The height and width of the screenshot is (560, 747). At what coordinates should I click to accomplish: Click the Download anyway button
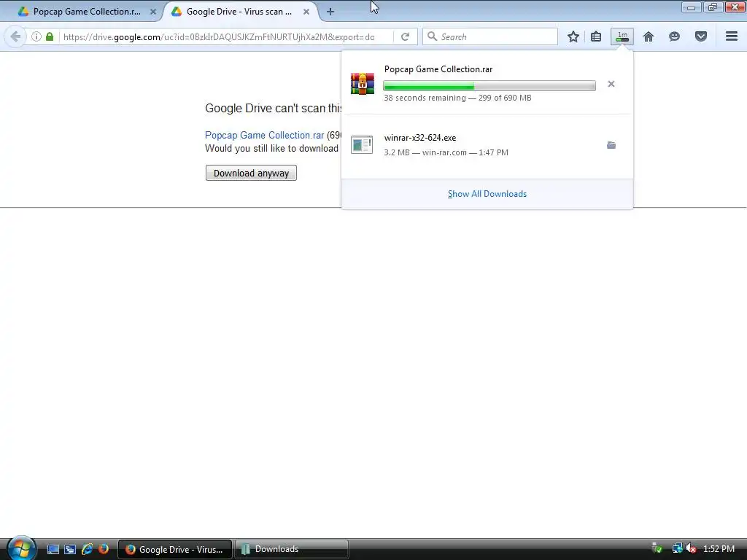coord(251,173)
